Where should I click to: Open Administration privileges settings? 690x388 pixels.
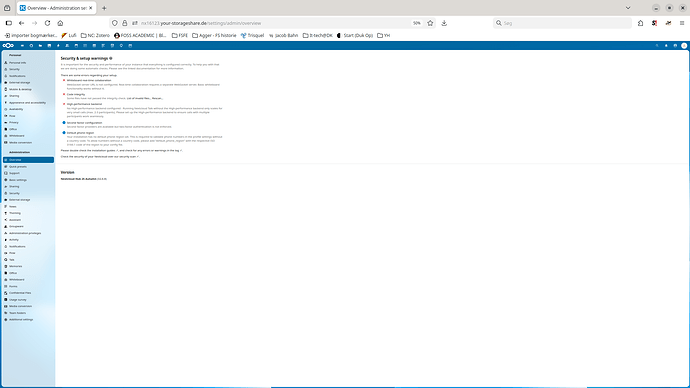tap(28, 233)
